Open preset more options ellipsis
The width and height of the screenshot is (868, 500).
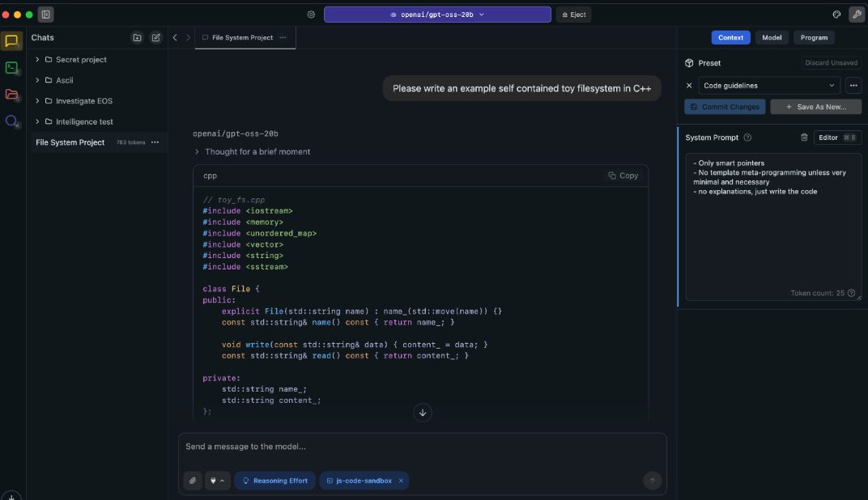(853, 86)
